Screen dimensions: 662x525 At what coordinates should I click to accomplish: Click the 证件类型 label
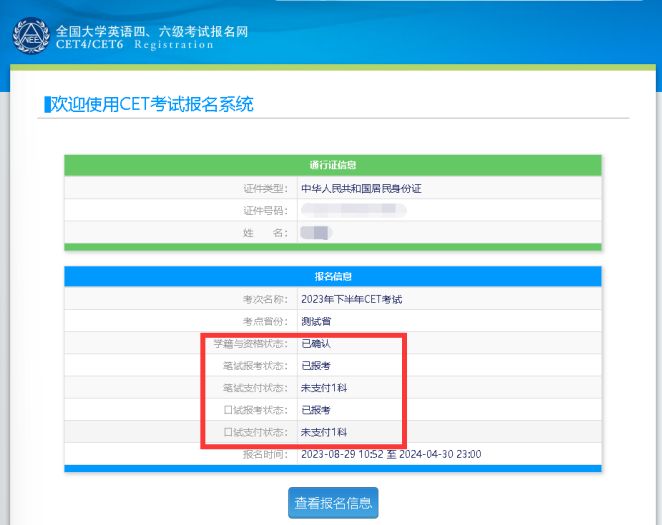pyautogui.click(x=266, y=189)
